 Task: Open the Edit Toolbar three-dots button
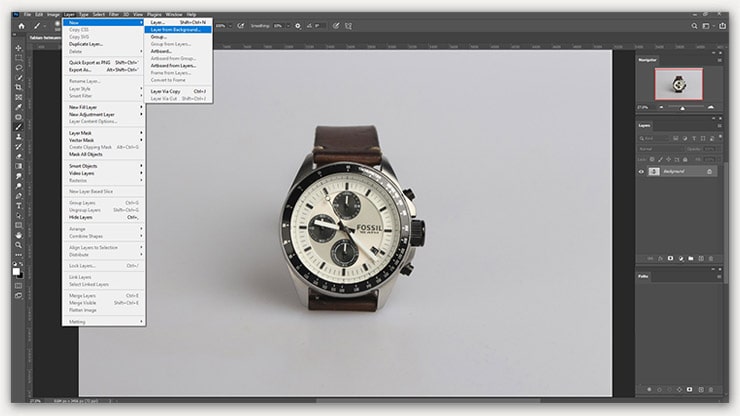point(19,255)
